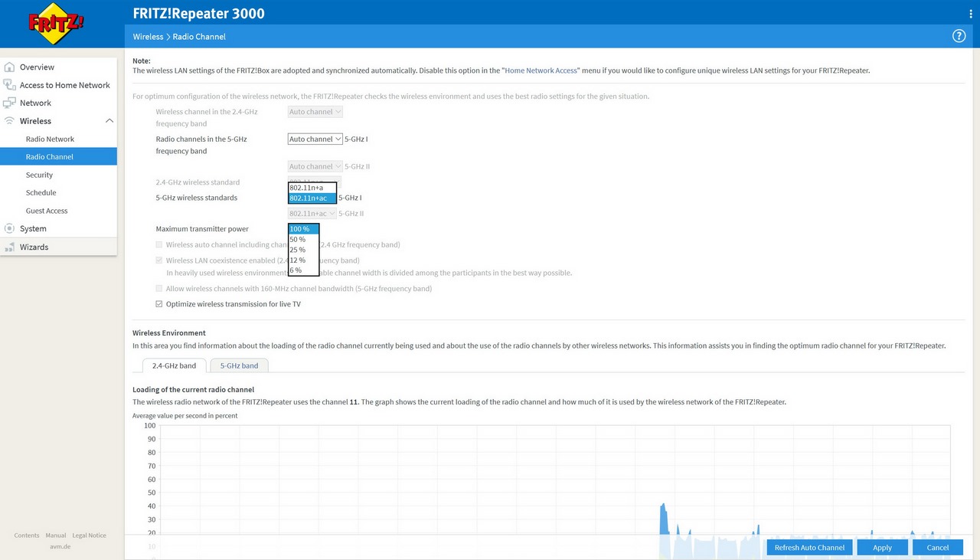Screen dimensions: 980x560
Task: Click the Cancel button
Action: [938, 547]
